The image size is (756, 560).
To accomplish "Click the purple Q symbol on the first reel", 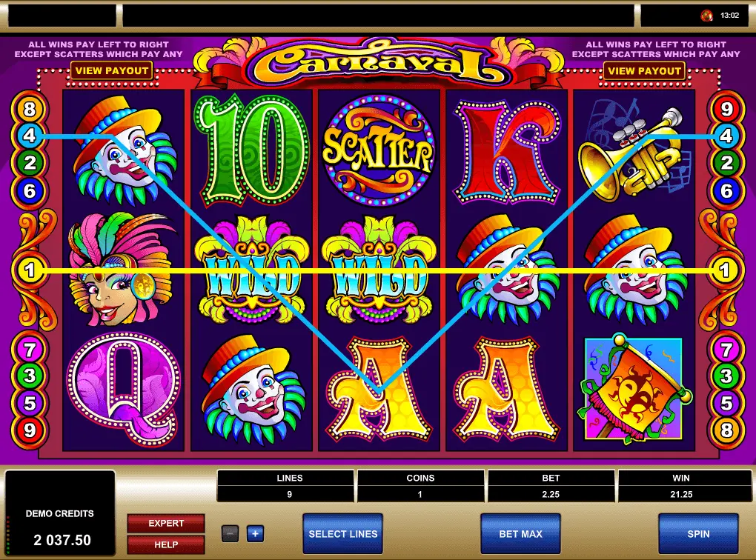I will [x=124, y=390].
